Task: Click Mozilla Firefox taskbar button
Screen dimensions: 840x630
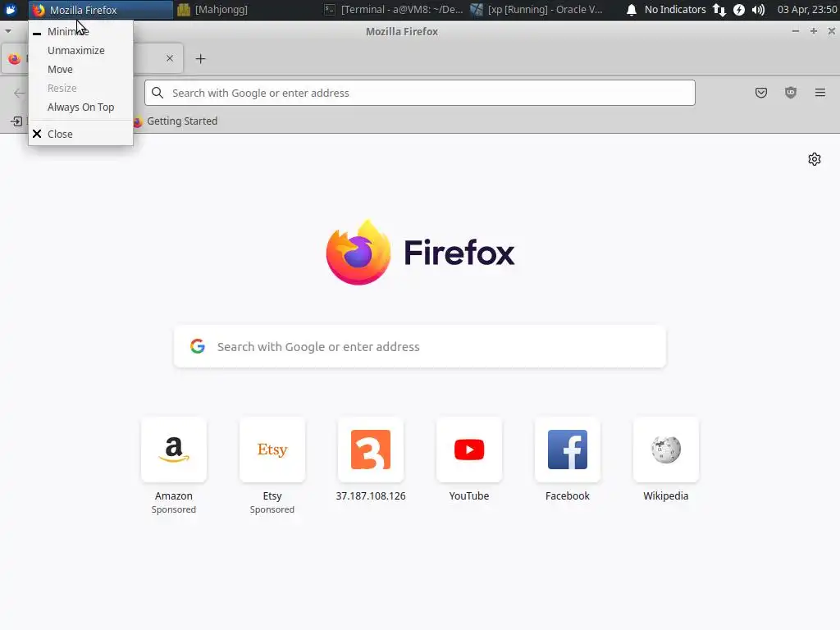Action: point(101,10)
